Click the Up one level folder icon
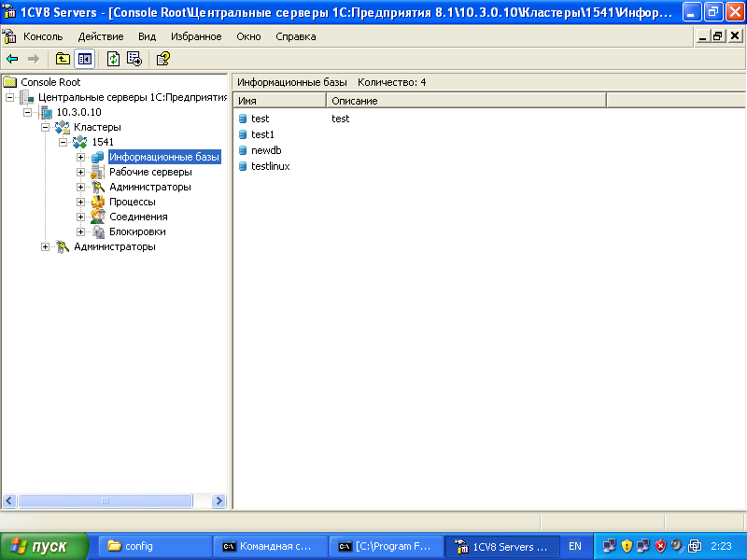 (x=63, y=59)
